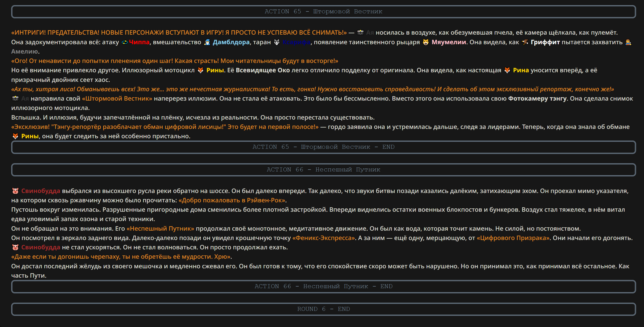This screenshot has width=644, height=327.
Task: Select the «ACTION 65 – Штормовой Вестник – END» bar
Action: [x=323, y=147]
